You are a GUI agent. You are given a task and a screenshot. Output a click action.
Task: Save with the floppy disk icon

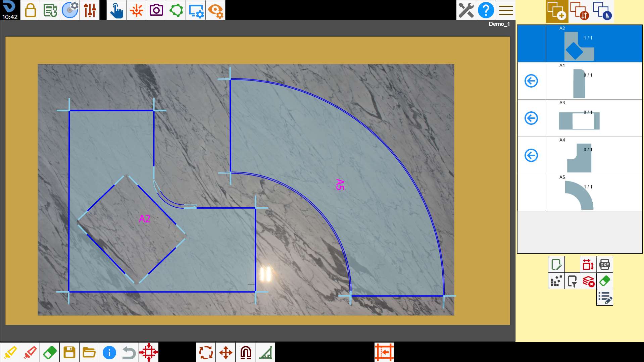69,352
